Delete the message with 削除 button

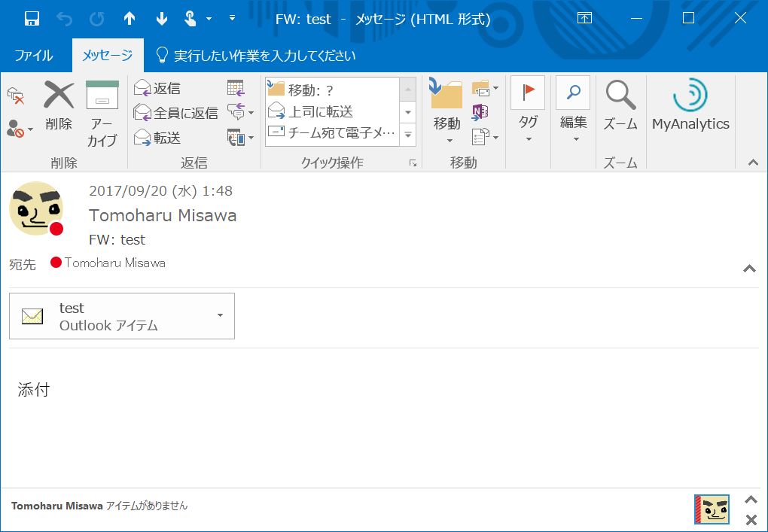(x=59, y=105)
